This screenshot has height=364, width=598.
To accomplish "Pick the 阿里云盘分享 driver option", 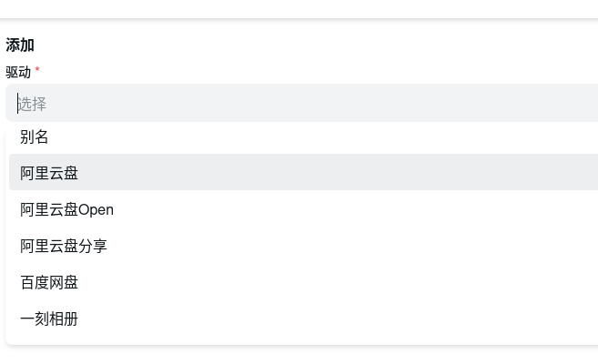I will pyautogui.click(x=64, y=247).
